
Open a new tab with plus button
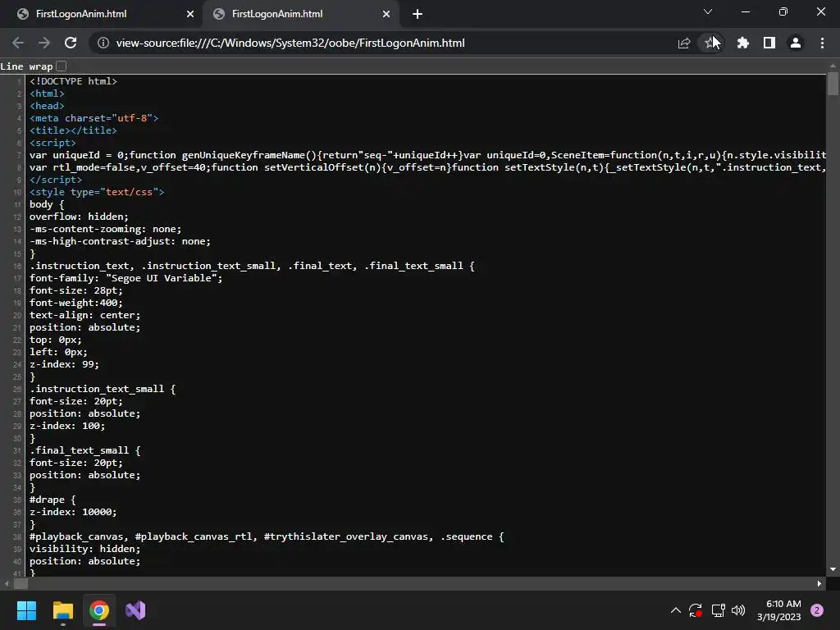[418, 15]
